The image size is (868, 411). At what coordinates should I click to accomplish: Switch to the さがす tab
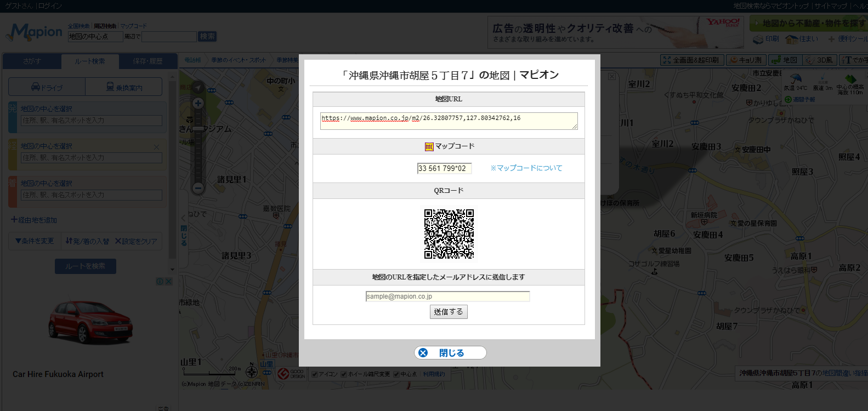[x=32, y=61]
